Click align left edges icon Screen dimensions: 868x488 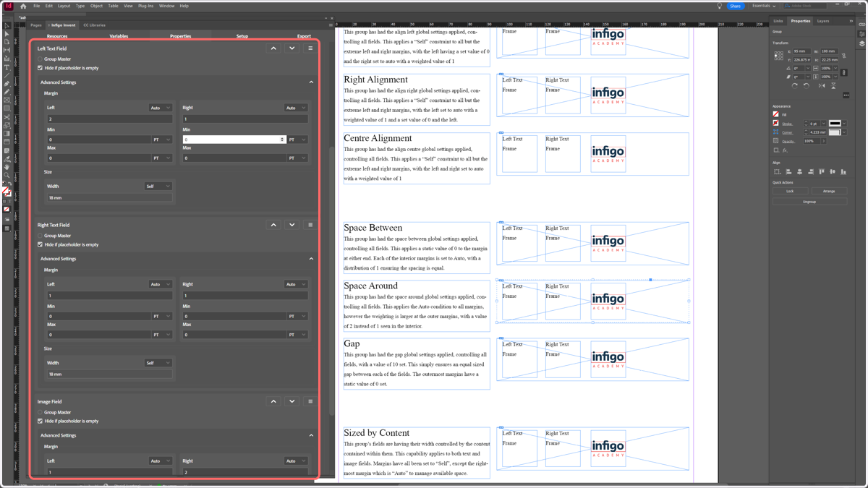tap(788, 172)
